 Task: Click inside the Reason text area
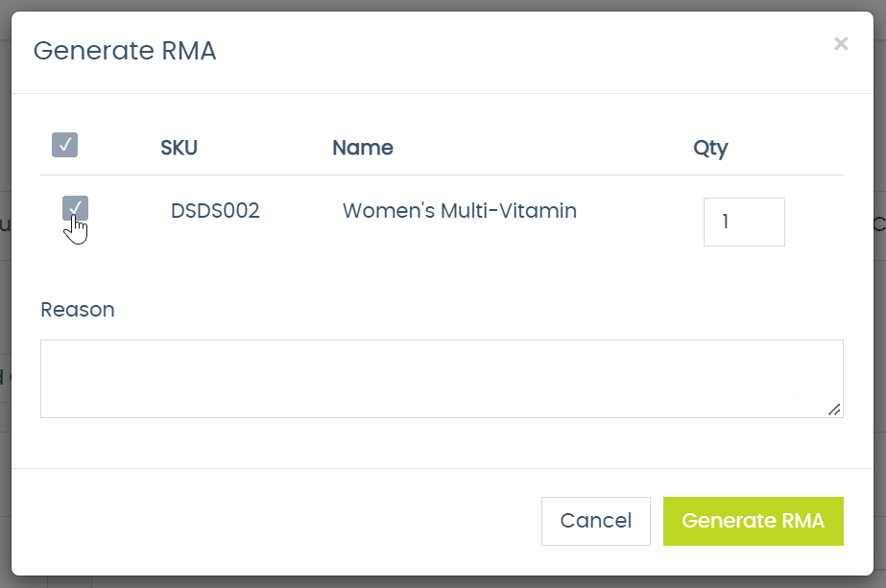[442, 378]
